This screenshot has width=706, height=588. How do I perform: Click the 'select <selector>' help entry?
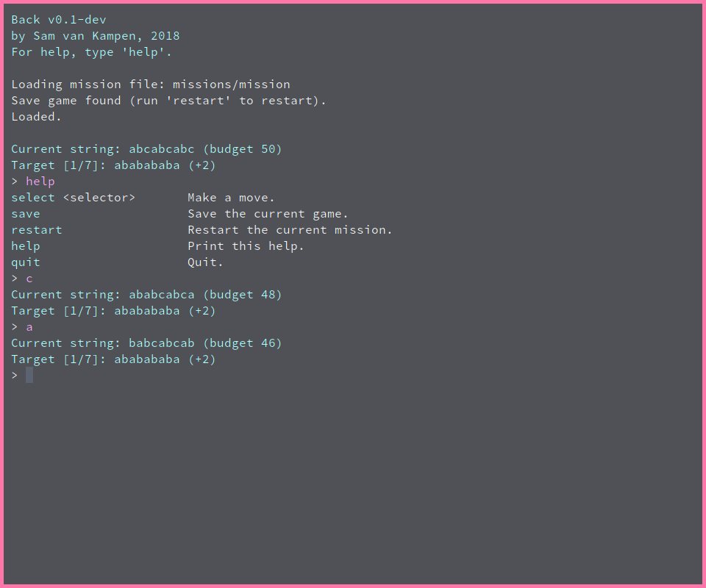pyautogui.click(x=74, y=198)
